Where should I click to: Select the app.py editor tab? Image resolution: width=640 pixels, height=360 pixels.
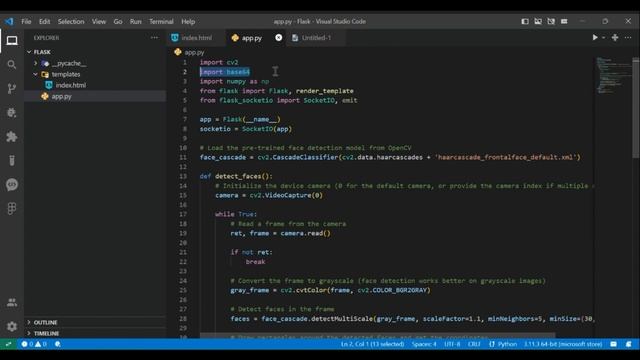(251, 38)
